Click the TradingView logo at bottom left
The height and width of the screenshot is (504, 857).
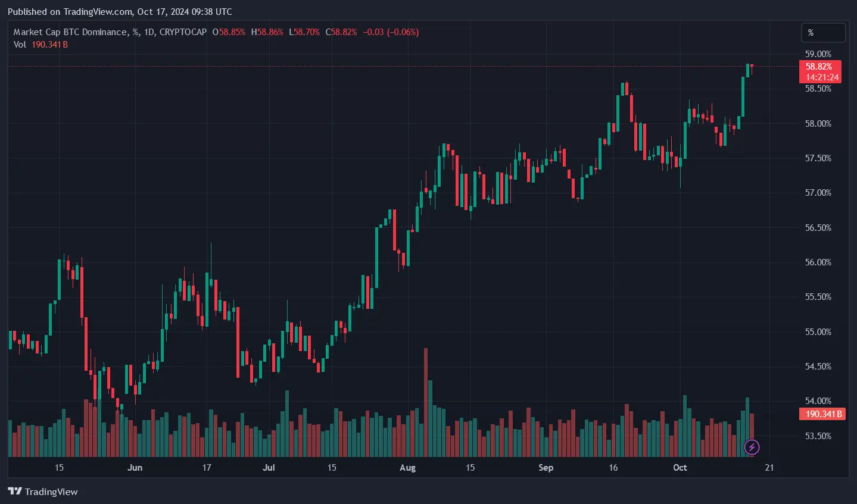click(x=43, y=492)
